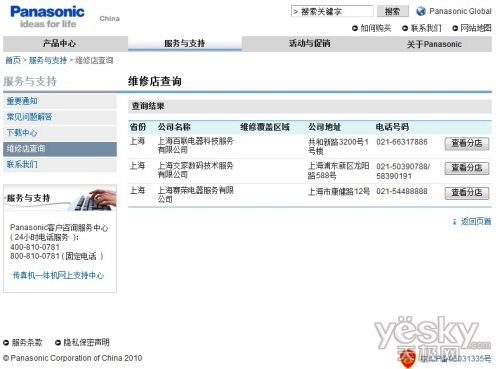
Task: Open the 服务条款 footer link
Action: (x=27, y=342)
